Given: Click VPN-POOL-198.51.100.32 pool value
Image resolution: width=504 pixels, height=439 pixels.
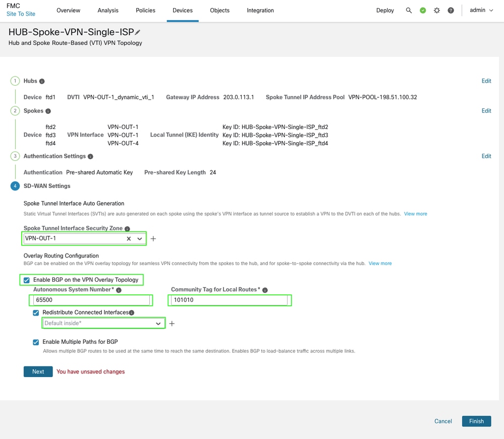Looking at the screenshot, I should pos(382,97).
